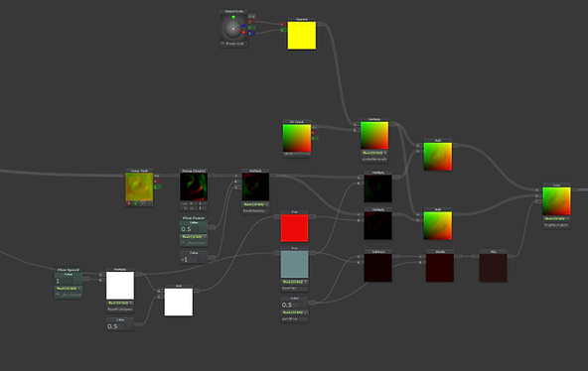Click the T input of the Lerp node
The width and height of the screenshot is (588, 371).
(x=538, y=201)
